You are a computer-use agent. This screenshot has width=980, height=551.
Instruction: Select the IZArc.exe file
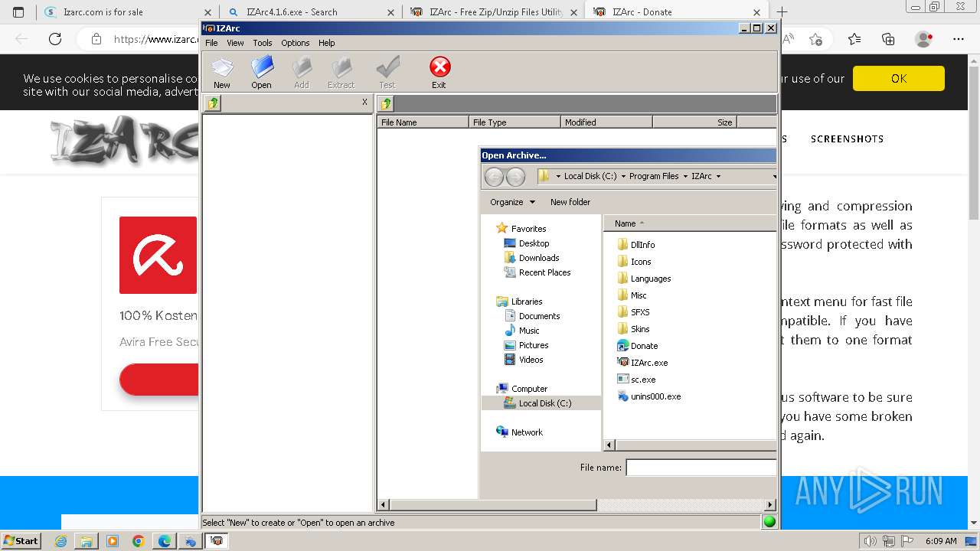point(642,363)
